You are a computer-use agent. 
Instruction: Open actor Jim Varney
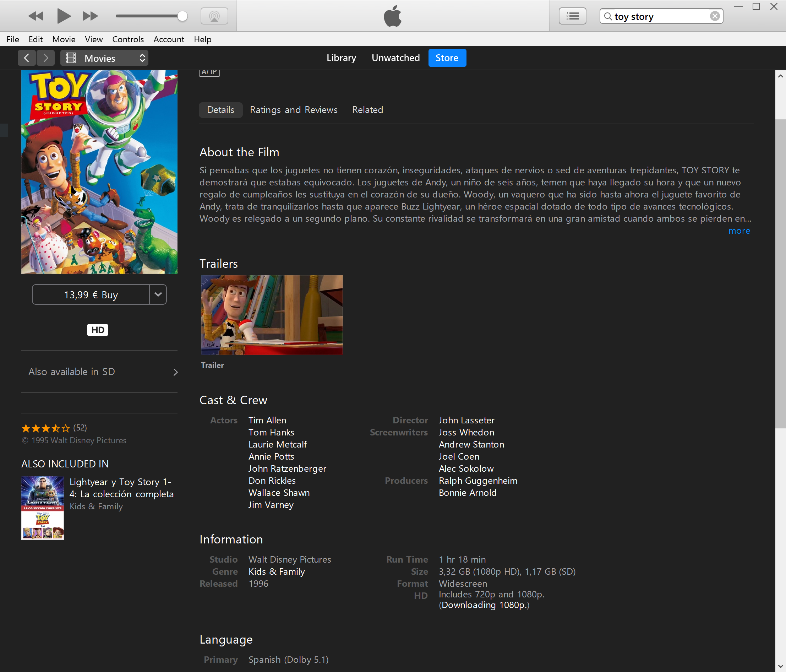tap(271, 505)
